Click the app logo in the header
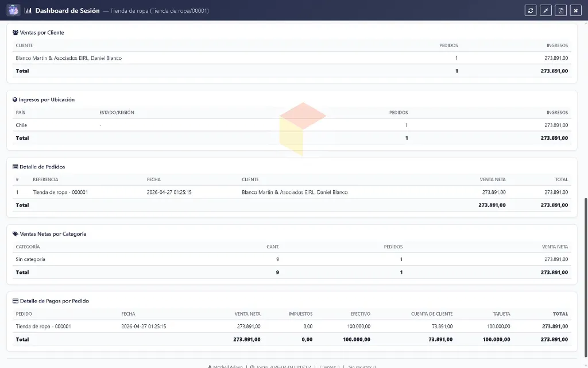Image resolution: width=588 pixels, height=368 pixels. 13,10
